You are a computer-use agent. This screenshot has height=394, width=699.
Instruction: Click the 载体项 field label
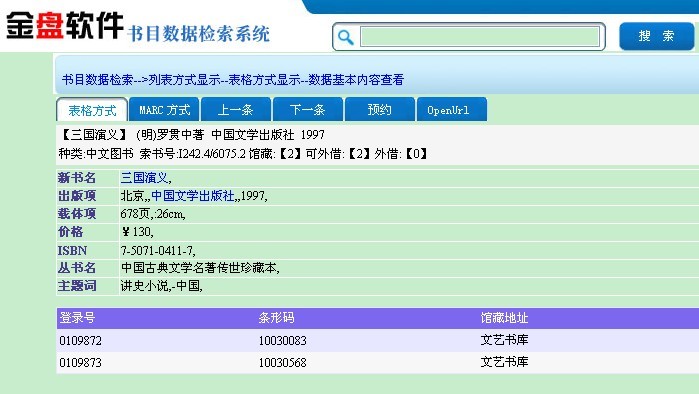77,213
